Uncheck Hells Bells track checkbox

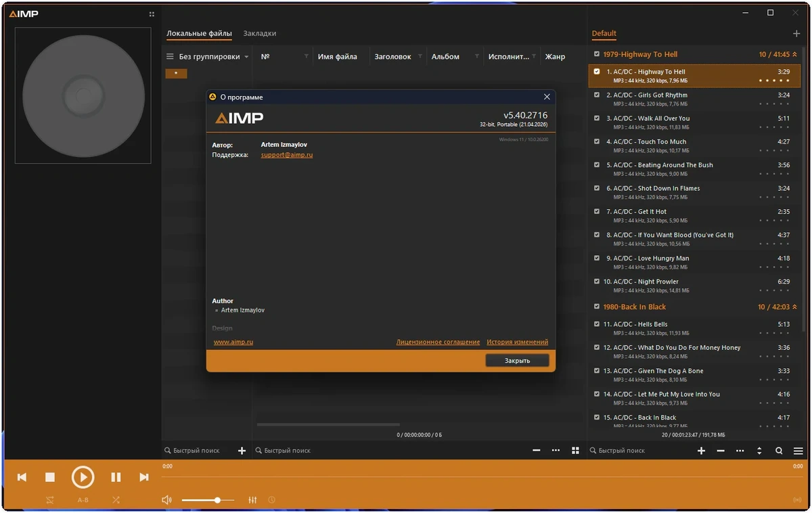pyautogui.click(x=597, y=324)
